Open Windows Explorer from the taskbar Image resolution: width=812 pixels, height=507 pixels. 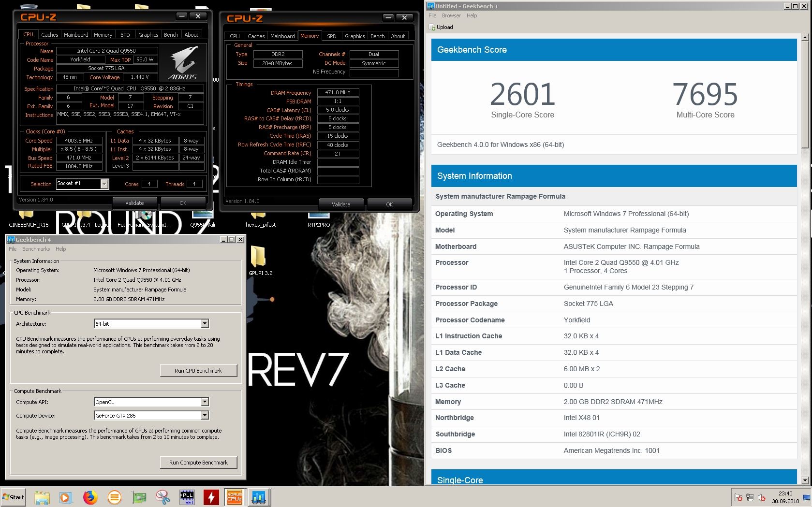(x=42, y=497)
